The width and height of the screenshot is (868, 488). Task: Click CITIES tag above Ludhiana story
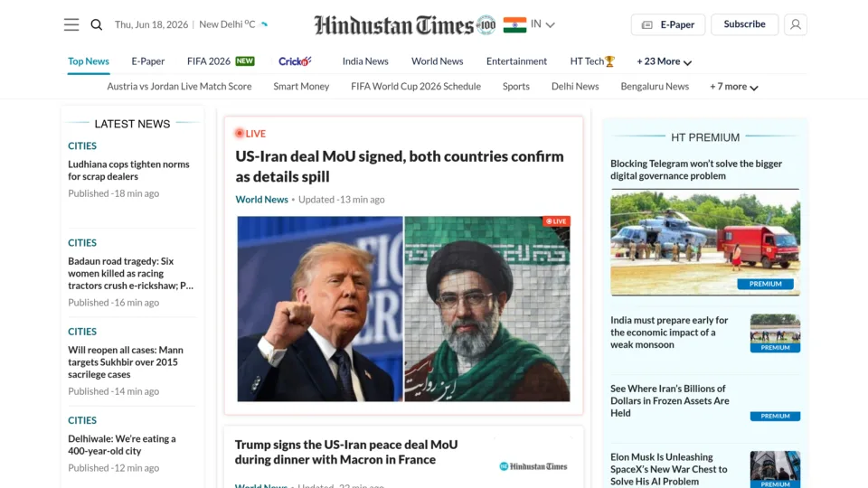point(82,146)
